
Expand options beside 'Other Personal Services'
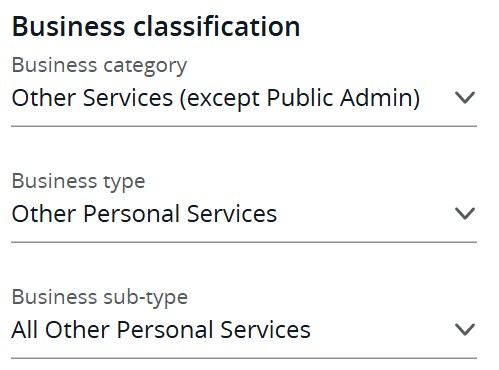point(465,213)
